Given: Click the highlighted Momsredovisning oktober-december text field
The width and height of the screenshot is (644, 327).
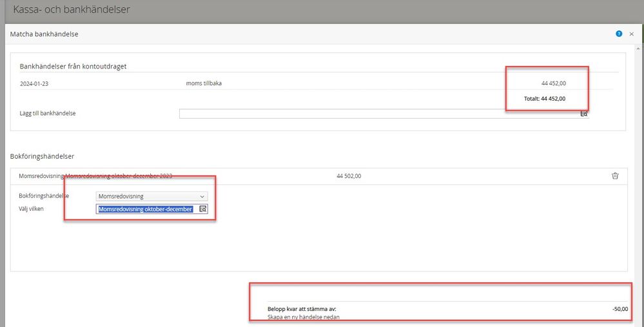Looking at the screenshot, I should point(146,209).
